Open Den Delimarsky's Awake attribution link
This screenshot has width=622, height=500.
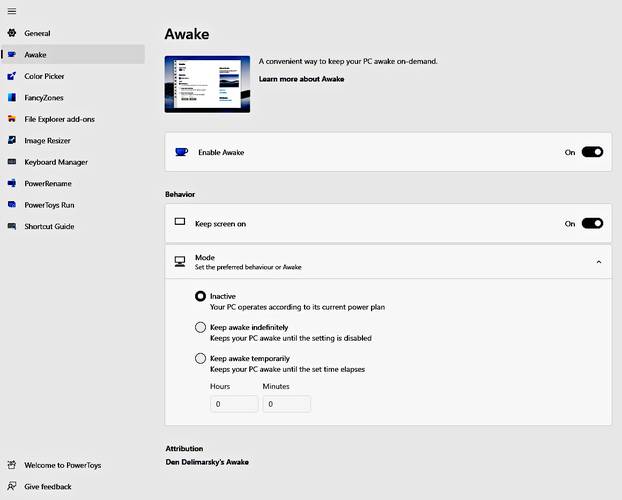(207, 462)
